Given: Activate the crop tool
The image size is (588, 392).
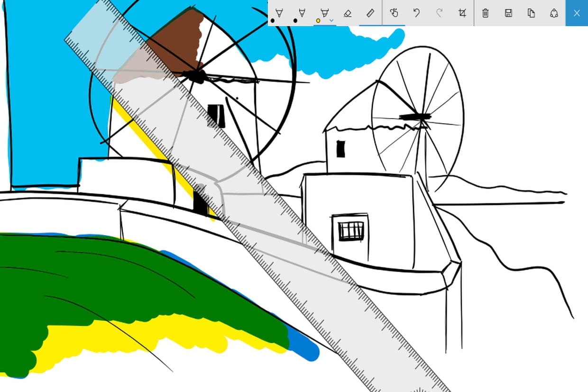Looking at the screenshot, I should click(x=462, y=13).
